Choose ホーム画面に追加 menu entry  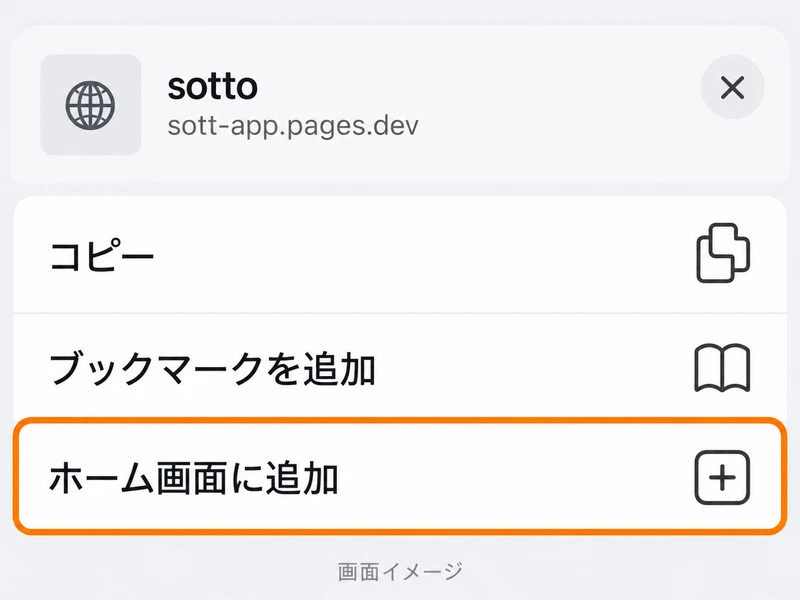(398, 477)
